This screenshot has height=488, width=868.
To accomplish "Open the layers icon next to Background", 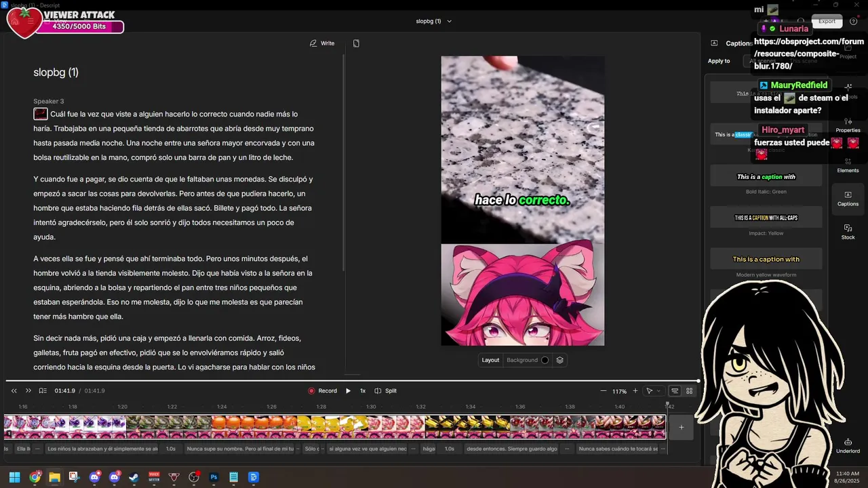I will pos(559,360).
